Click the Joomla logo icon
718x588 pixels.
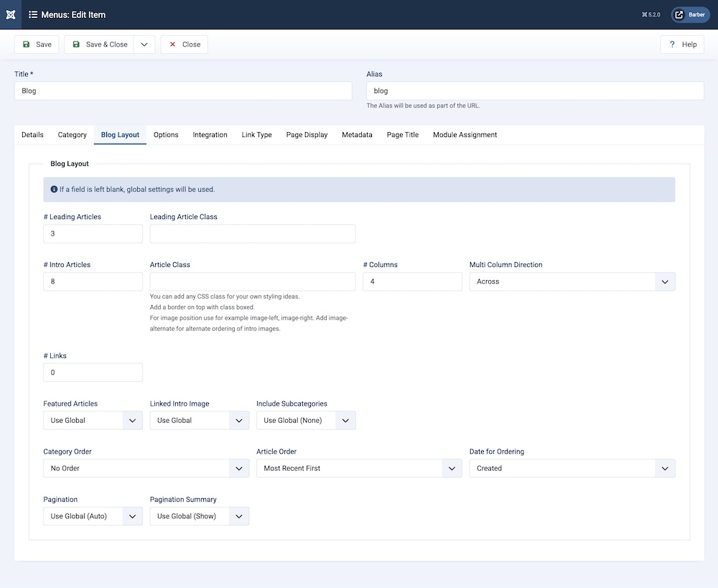click(x=11, y=14)
